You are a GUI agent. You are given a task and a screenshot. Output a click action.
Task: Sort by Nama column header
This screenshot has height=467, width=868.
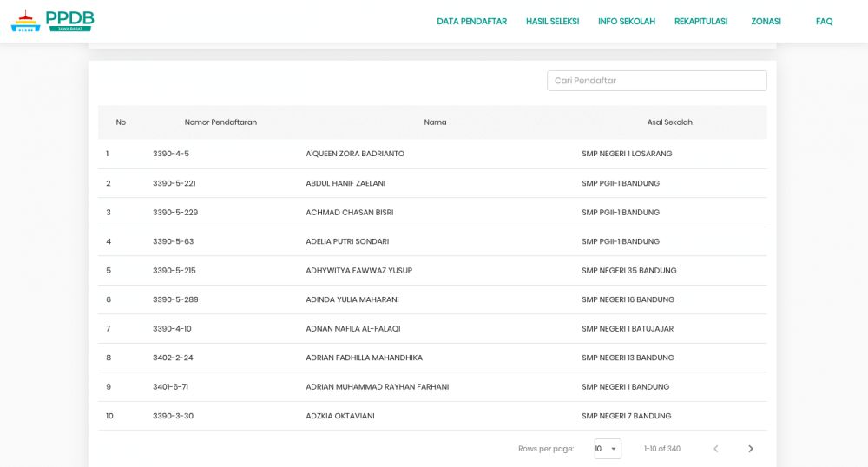click(435, 122)
